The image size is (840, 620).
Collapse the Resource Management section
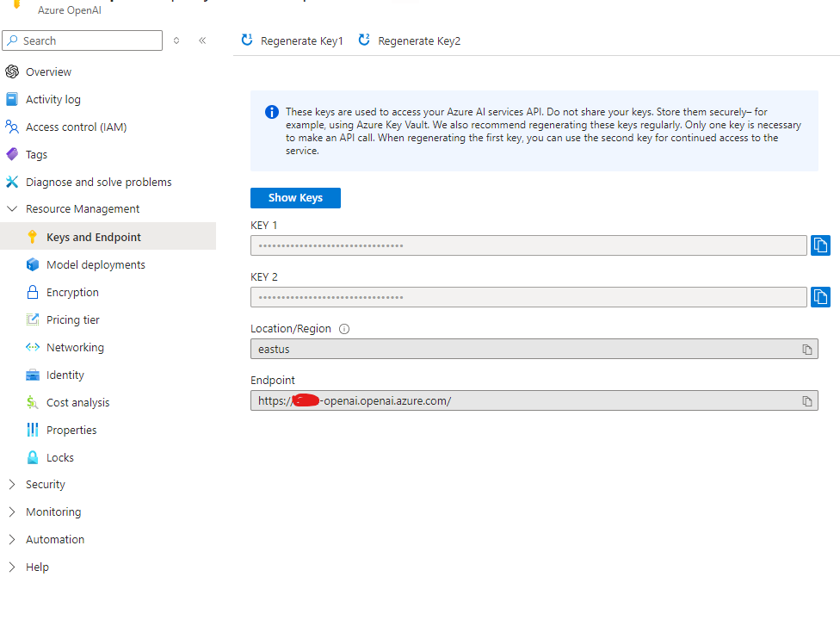12,208
